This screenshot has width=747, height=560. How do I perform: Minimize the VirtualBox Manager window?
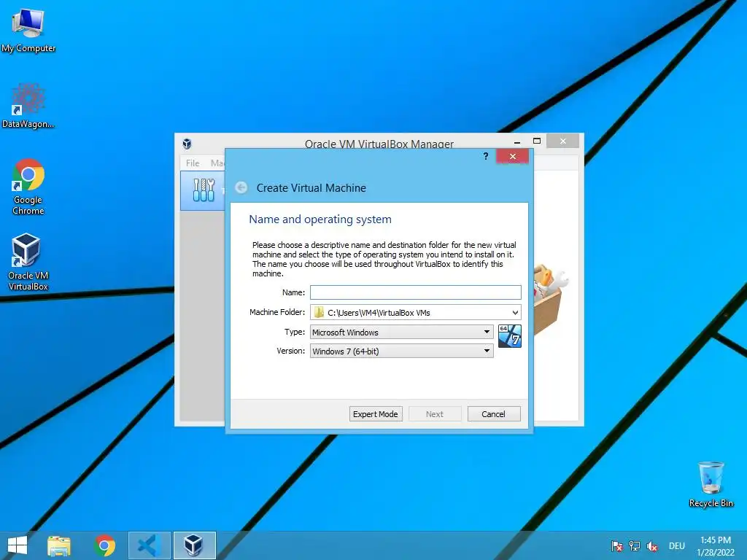[517, 141]
